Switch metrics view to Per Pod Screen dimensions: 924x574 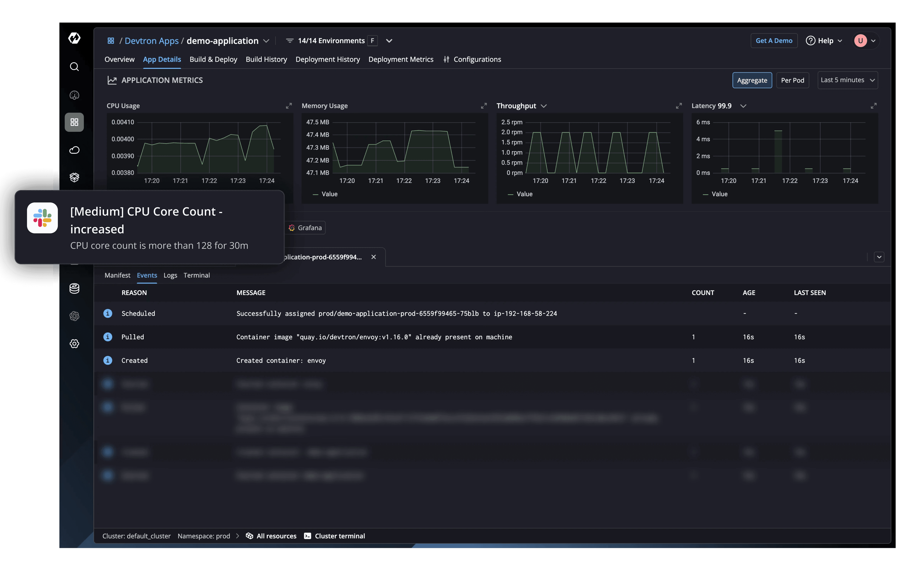coord(792,80)
